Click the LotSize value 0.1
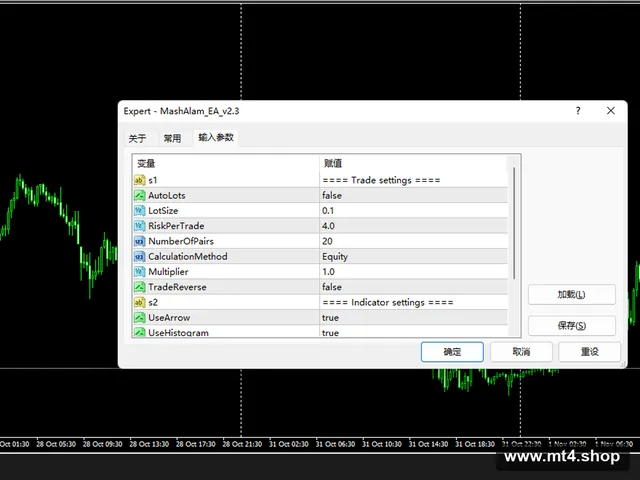Screen dimensions: 640x480 pos(328,211)
